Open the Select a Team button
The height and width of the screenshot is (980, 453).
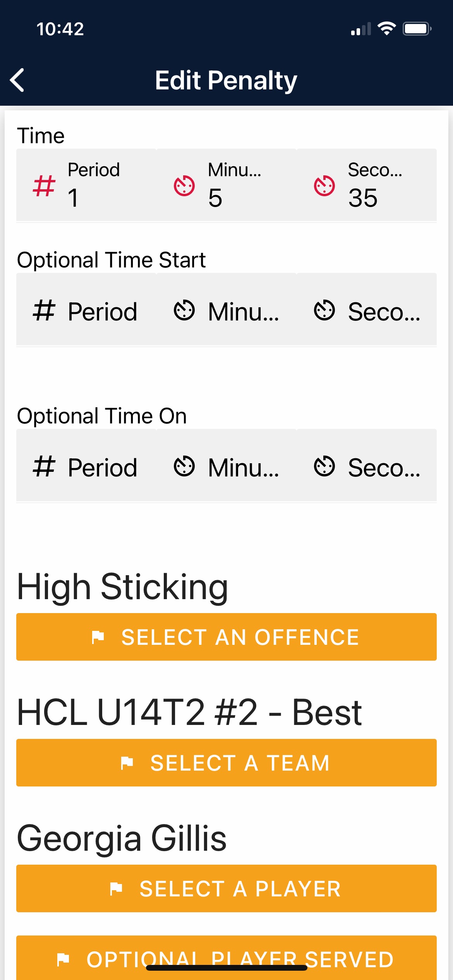pos(226,763)
